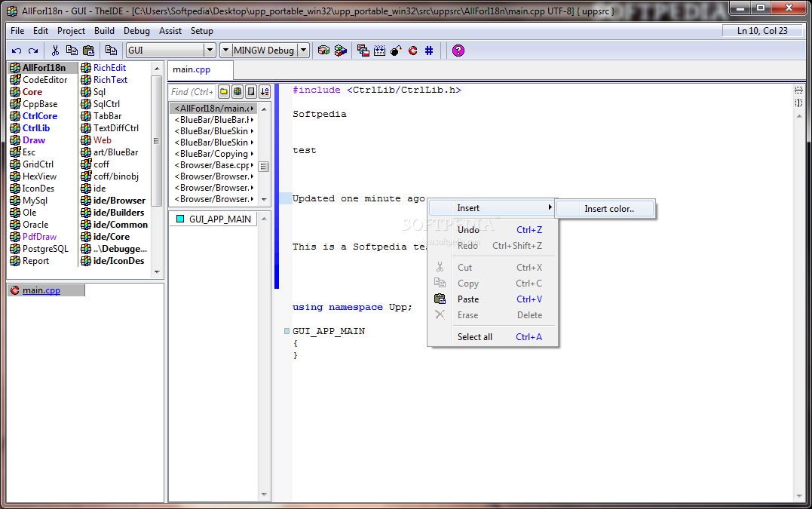Screen dimensions: 812x509
Task: Open the MINGW Debug right arrow dropdown
Action: click(304, 51)
